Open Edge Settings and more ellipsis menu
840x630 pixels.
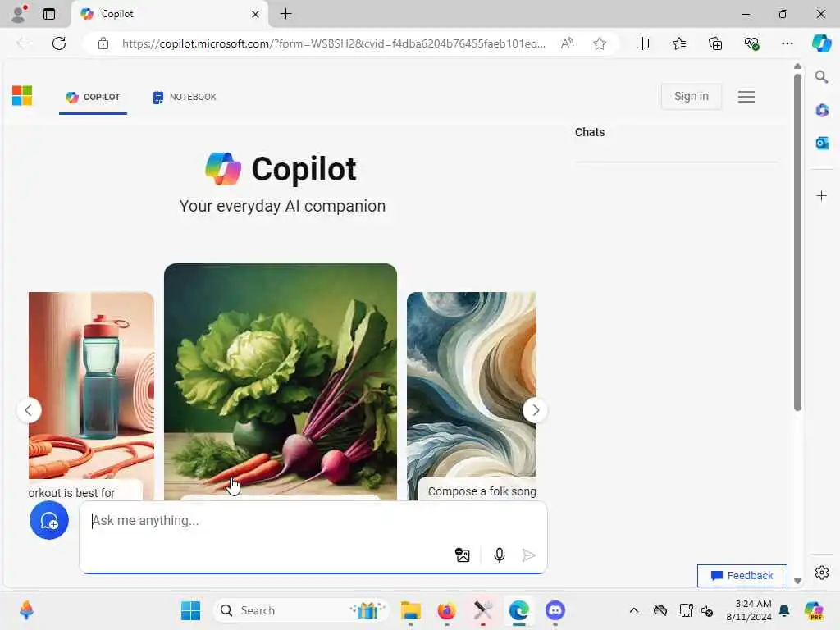click(x=787, y=43)
